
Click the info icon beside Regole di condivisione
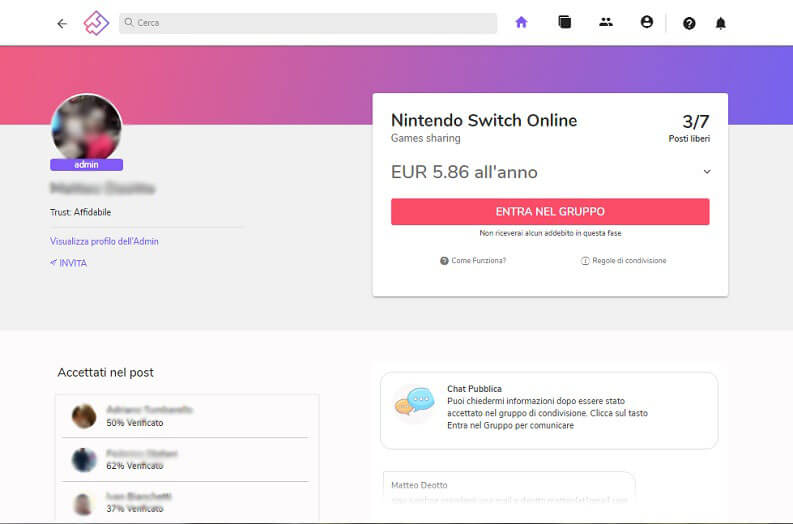585,261
